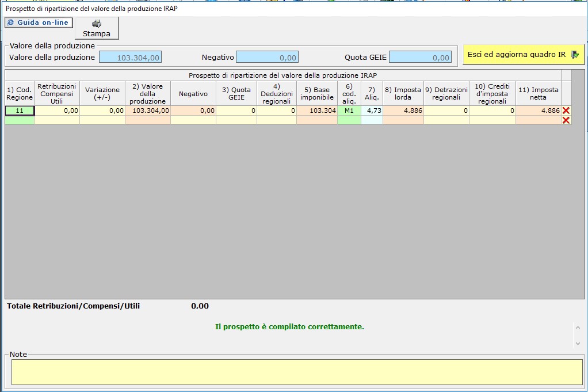Click the '7) Aliq.' column header
588x392 pixels.
(372, 93)
